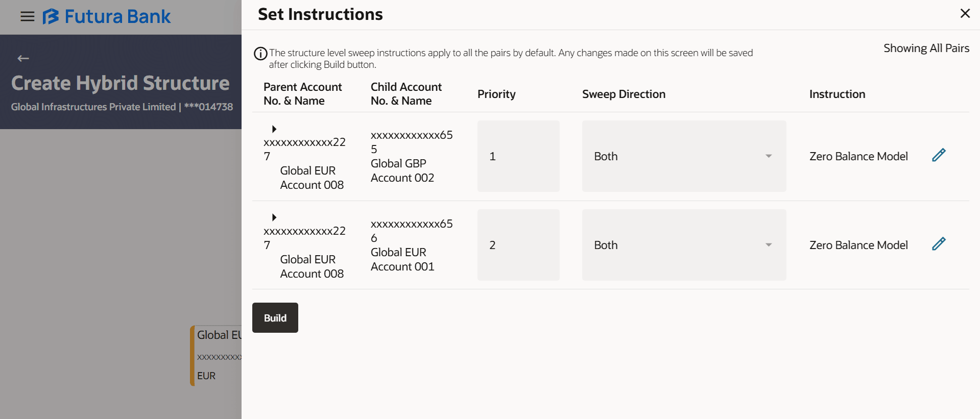Click the Priority field showing 1

coord(518,156)
